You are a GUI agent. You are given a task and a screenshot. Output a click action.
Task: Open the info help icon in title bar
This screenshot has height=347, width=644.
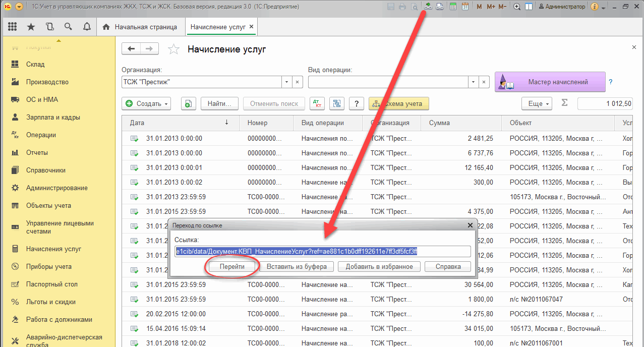click(x=595, y=7)
